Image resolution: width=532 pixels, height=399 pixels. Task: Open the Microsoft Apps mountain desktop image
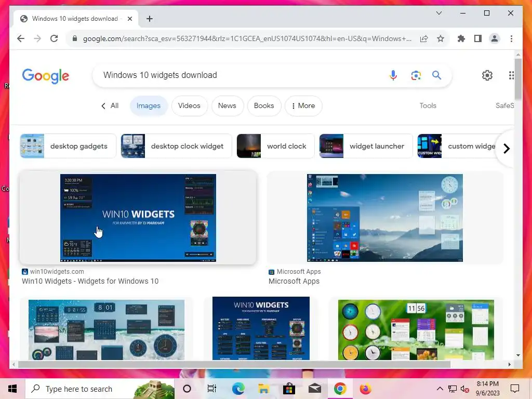click(385, 218)
